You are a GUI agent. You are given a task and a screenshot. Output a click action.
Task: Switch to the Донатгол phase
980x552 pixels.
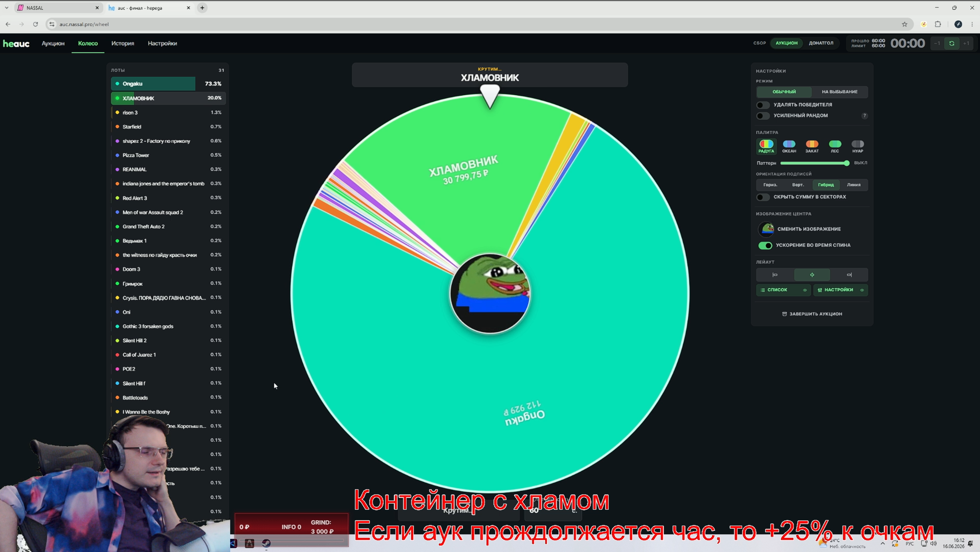821,43
